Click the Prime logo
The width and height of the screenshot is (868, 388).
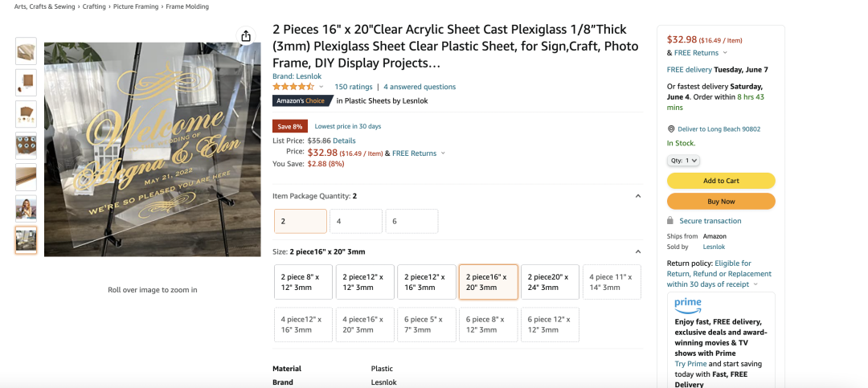coord(688,306)
